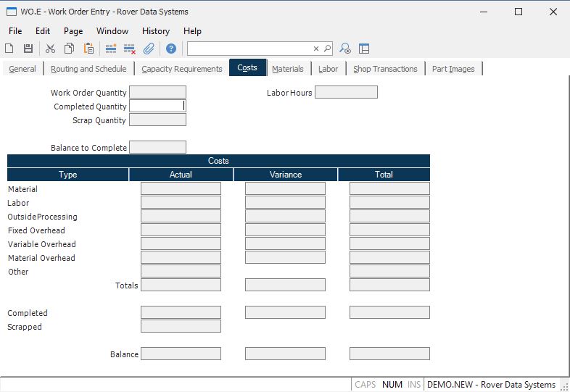Image resolution: width=570 pixels, height=392 pixels.
Task: Click the insert row icon
Action: point(111,49)
